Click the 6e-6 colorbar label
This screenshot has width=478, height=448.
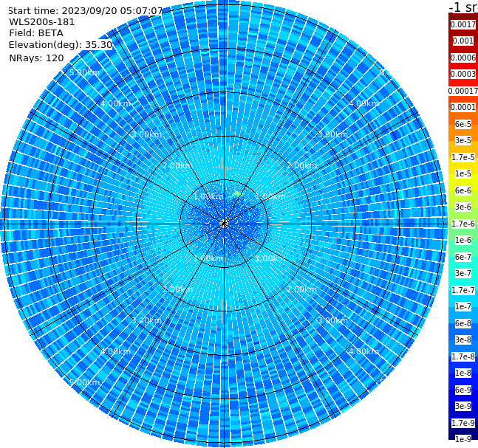[x=463, y=190]
